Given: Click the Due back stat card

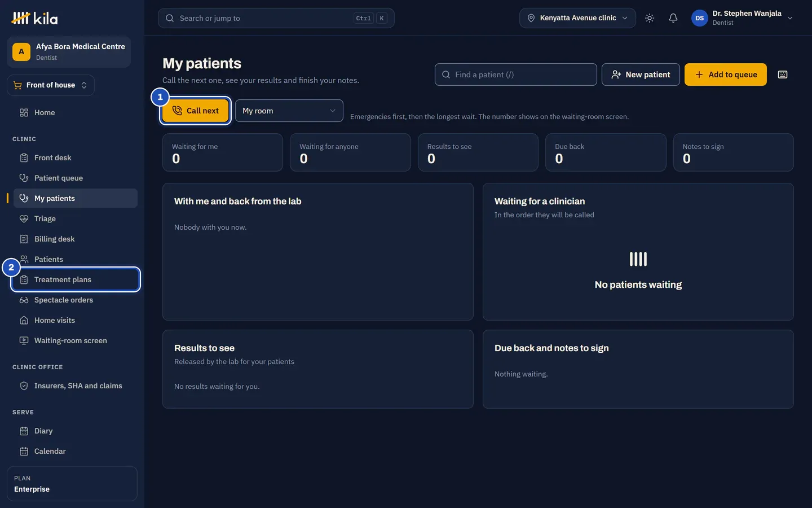Looking at the screenshot, I should coord(606,152).
